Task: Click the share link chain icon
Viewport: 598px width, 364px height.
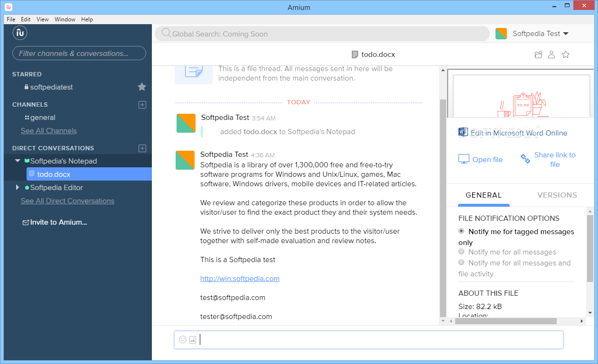Action: 525,159
